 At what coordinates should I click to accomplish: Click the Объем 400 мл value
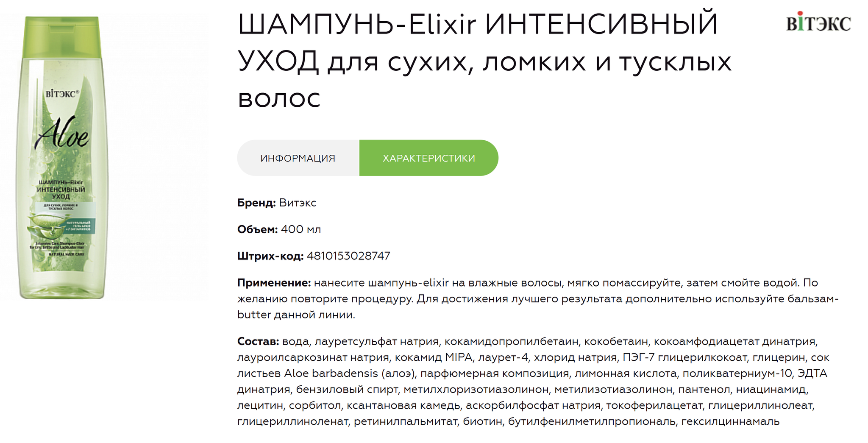(301, 229)
